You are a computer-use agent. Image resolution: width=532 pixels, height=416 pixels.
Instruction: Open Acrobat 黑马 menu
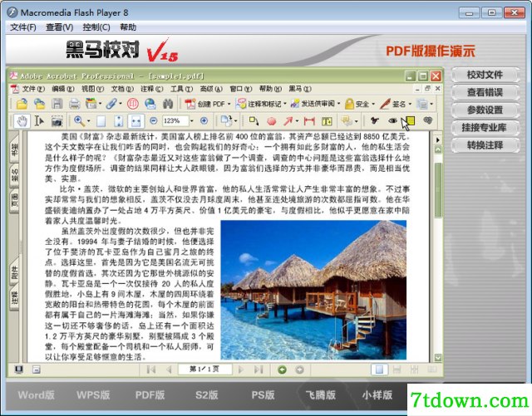pyautogui.click(x=299, y=89)
